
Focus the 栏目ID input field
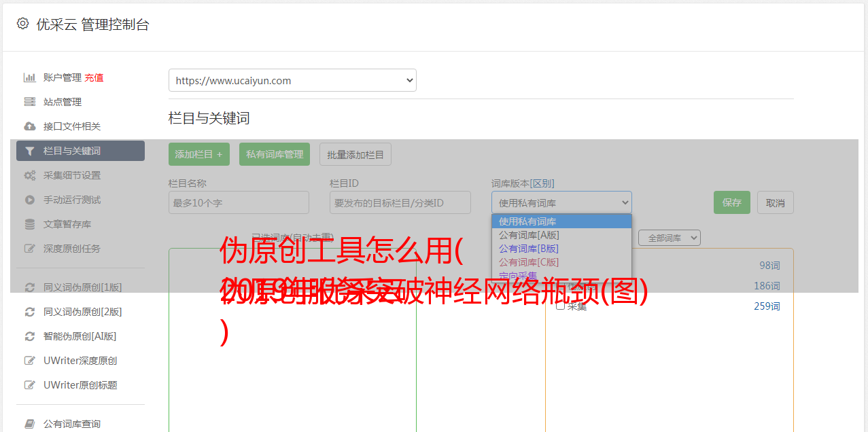[400, 202]
